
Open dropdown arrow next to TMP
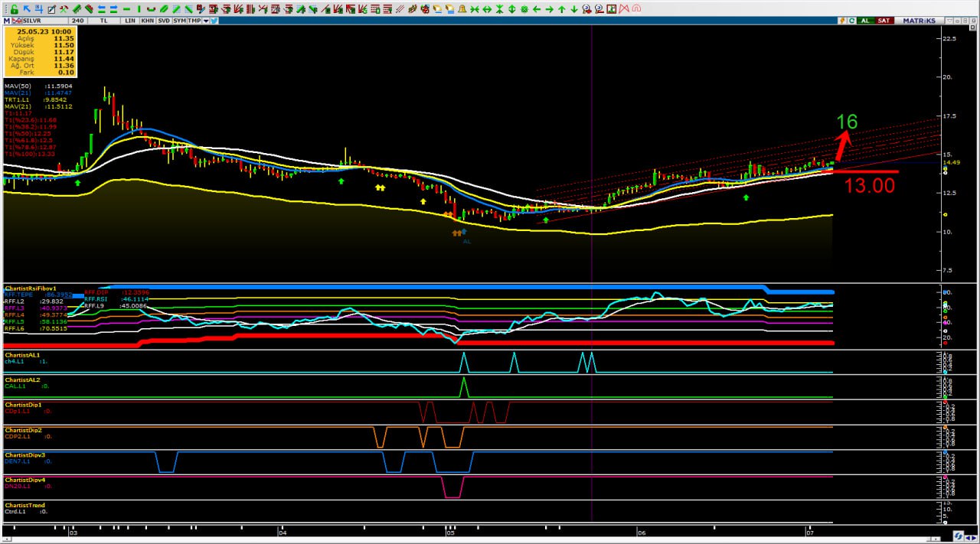click(x=205, y=21)
